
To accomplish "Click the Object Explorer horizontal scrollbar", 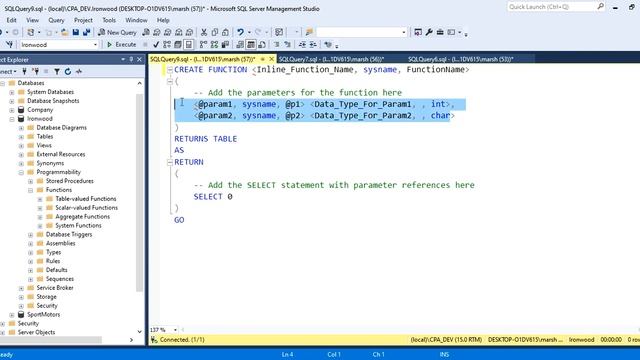I will click(x=51, y=340).
